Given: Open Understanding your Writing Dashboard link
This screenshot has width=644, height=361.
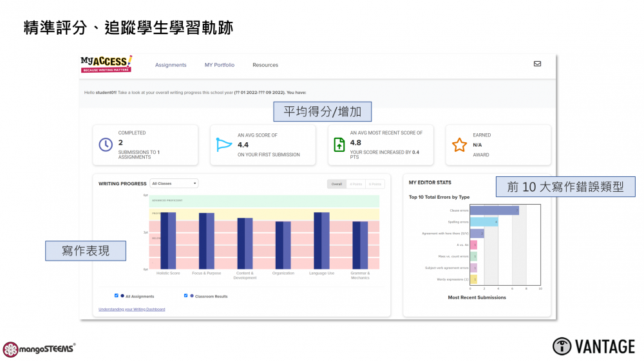Looking at the screenshot, I should pos(131,310).
